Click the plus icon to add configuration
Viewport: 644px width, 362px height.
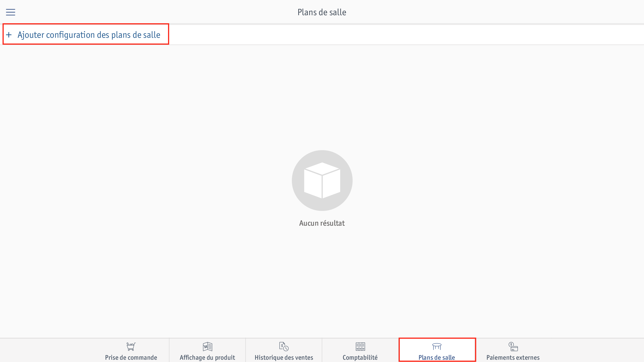coord(9,35)
